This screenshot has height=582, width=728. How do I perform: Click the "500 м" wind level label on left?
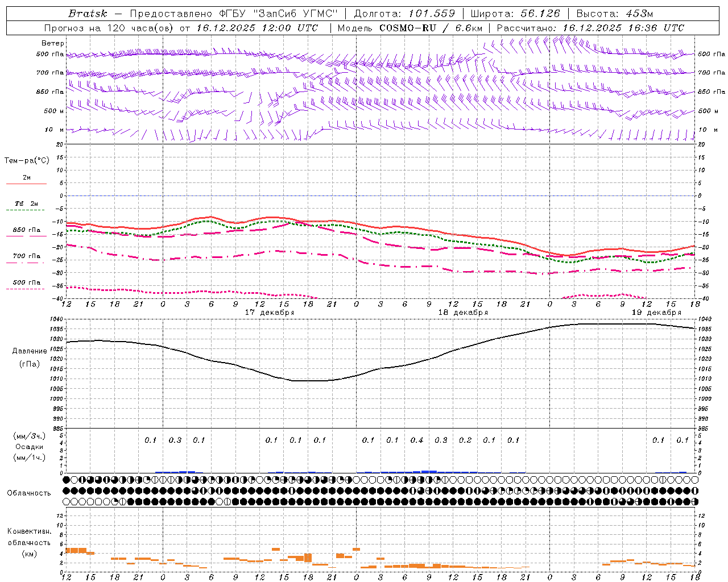(54, 111)
